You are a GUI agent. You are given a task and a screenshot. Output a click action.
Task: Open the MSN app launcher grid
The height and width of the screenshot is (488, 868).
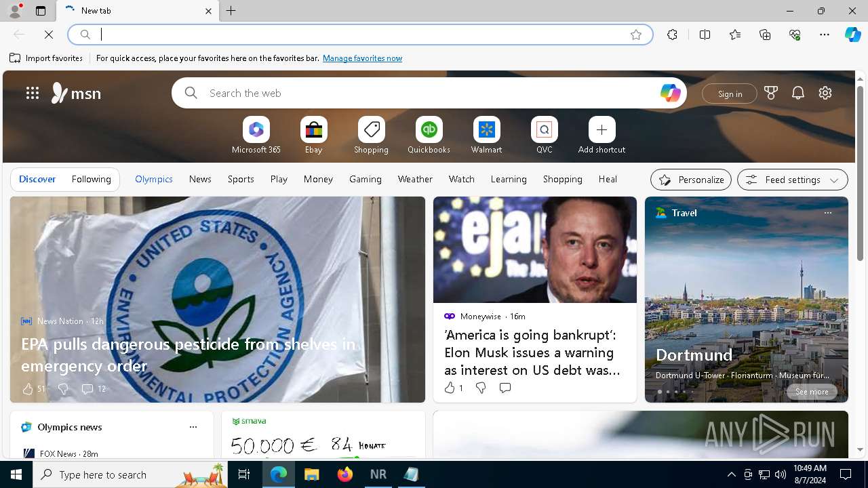tap(33, 93)
